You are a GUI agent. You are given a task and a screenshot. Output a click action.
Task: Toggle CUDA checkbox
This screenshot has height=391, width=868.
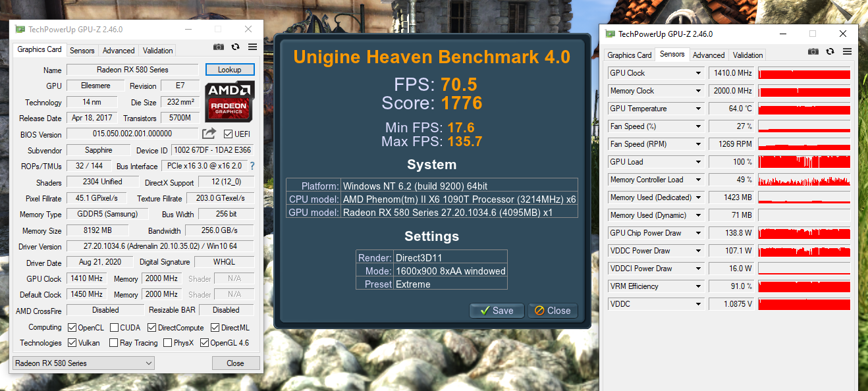(x=114, y=327)
